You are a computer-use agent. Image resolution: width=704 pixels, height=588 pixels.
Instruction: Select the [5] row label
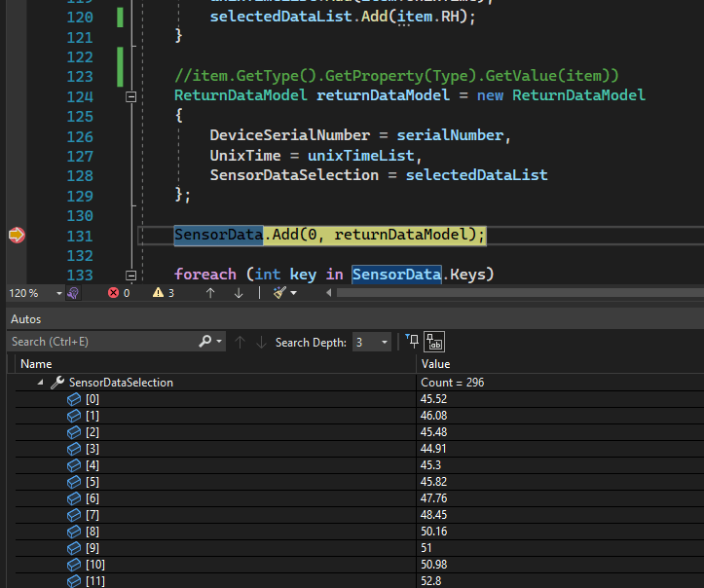click(x=93, y=482)
